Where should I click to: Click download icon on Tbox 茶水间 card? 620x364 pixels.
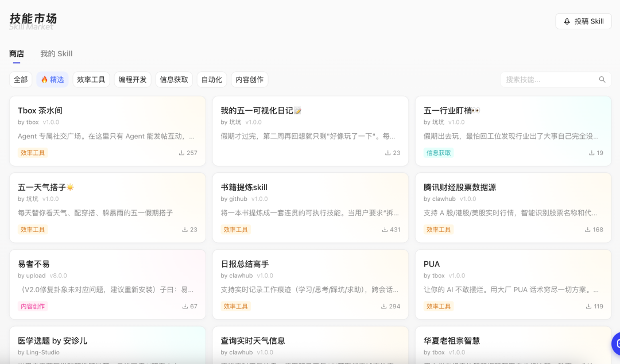pos(181,153)
